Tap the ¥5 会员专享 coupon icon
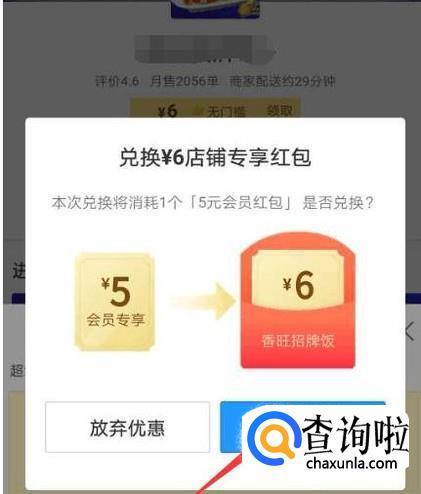 (115, 302)
